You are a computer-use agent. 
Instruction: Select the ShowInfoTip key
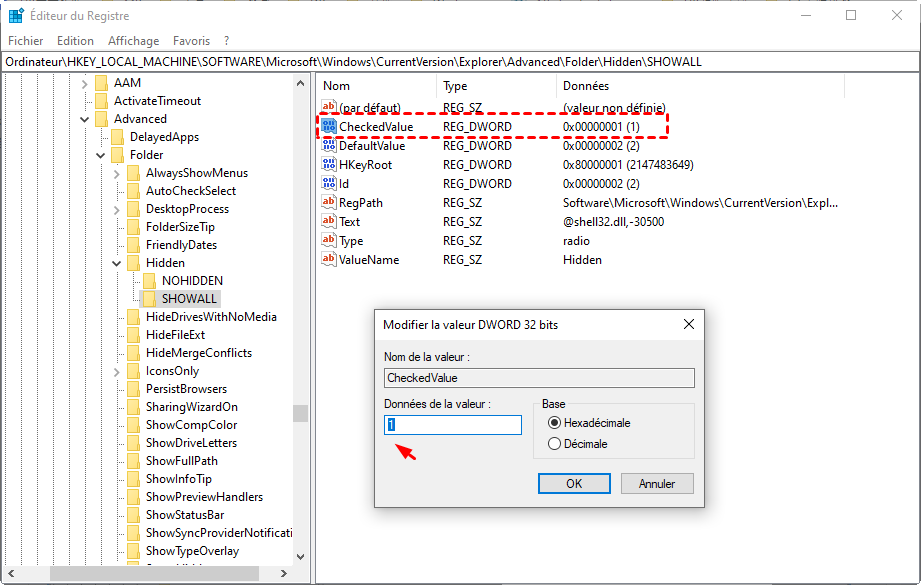pyautogui.click(x=179, y=479)
